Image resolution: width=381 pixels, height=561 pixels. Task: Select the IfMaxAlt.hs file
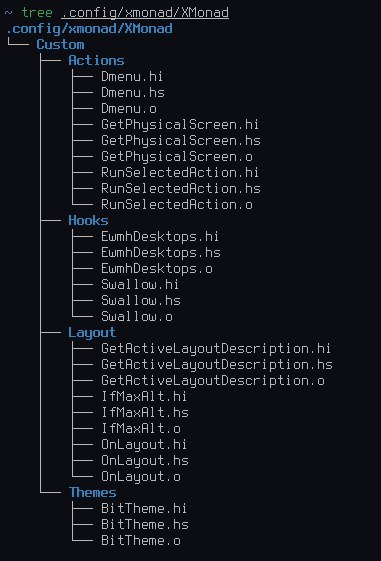pos(145,413)
